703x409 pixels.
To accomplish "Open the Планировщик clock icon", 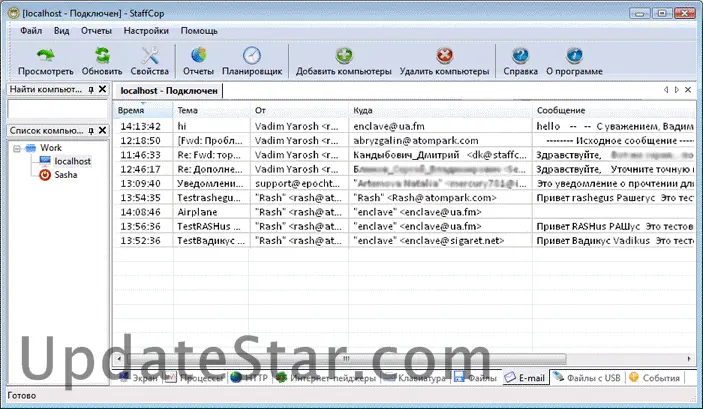I will coord(252,55).
